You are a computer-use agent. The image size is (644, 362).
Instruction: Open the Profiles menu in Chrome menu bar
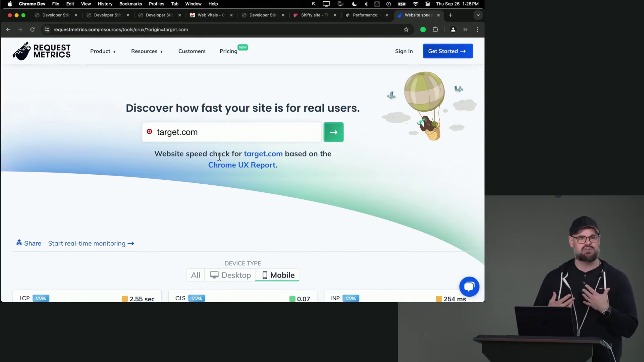click(x=157, y=4)
